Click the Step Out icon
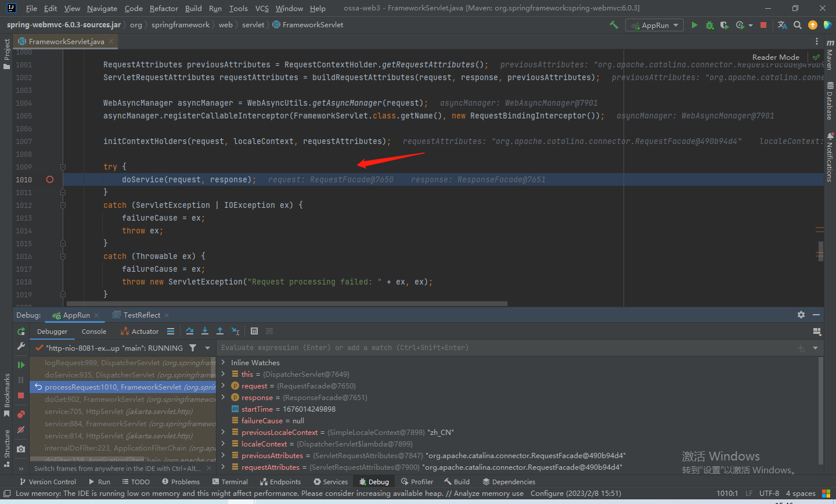The height and width of the screenshot is (504, 836). pyautogui.click(x=220, y=331)
